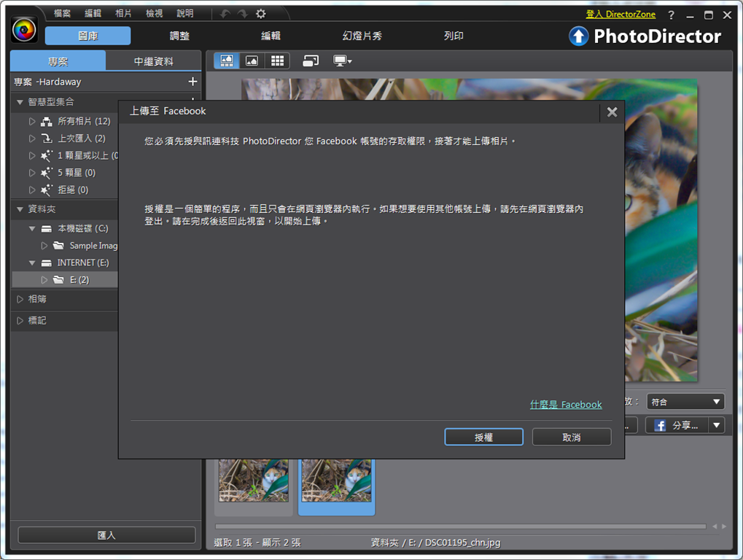Switch to the Library module tab
The width and height of the screenshot is (743, 560).
[87, 36]
